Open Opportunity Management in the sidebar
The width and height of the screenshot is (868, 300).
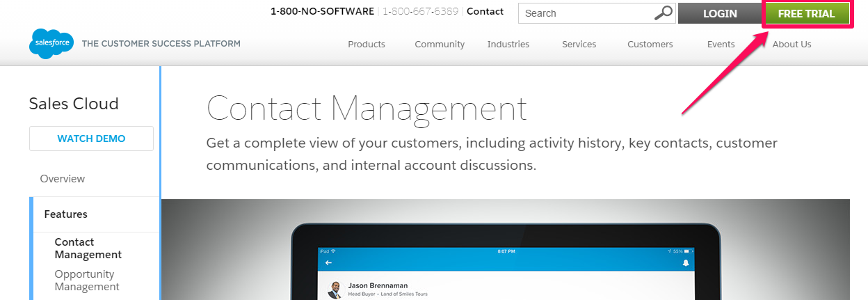(87, 281)
